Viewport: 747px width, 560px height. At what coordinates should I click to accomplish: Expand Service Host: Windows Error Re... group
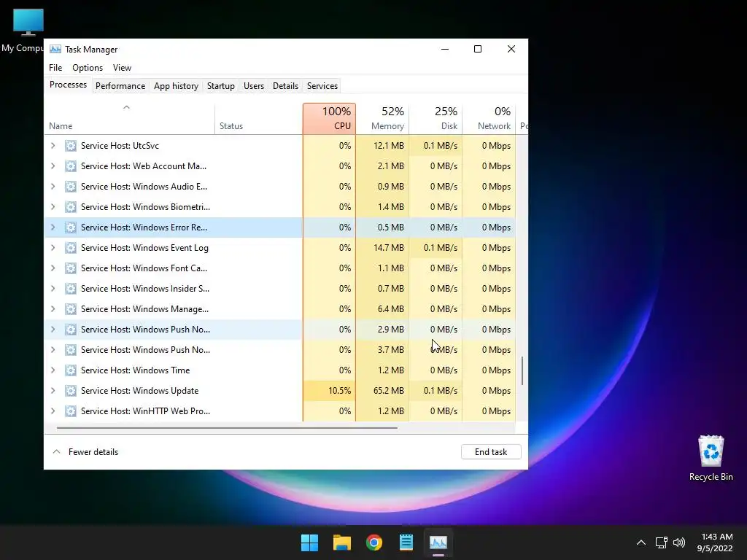(x=53, y=227)
